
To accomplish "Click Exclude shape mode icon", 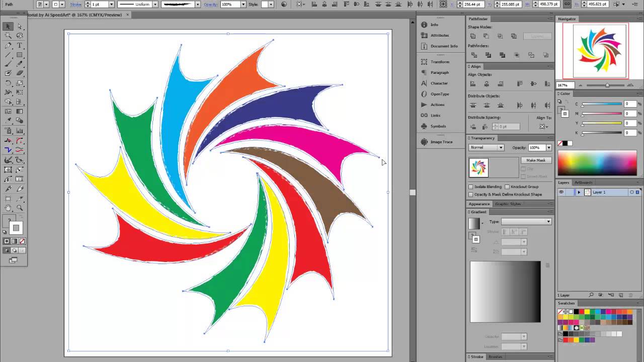I will click(x=513, y=36).
